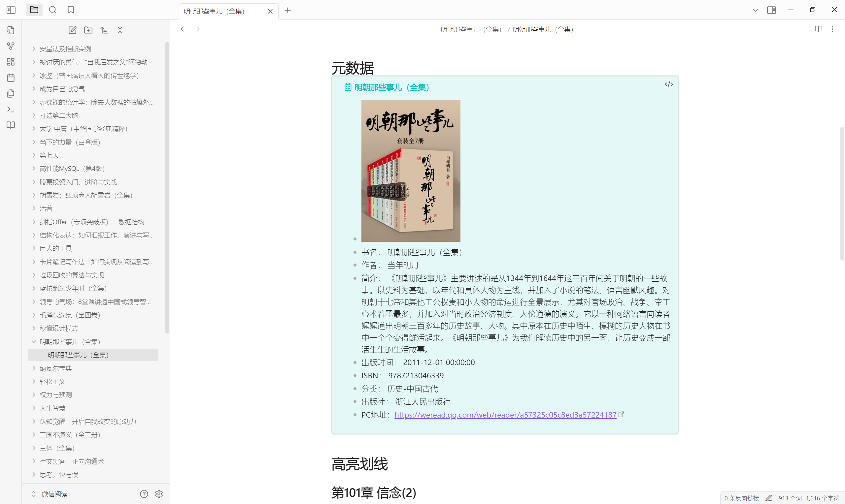Switch to search panel

point(53,10)
